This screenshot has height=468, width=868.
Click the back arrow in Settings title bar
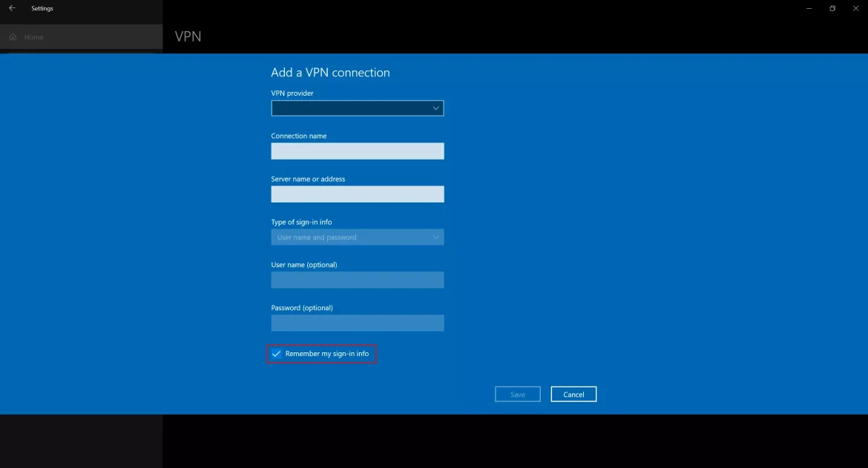(x=12, y=8)
